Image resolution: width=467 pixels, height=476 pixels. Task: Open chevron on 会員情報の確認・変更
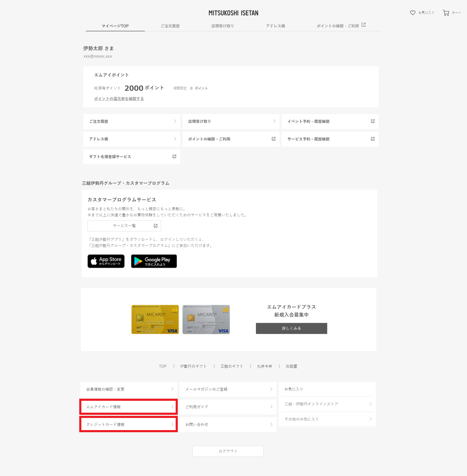(172, 389)
